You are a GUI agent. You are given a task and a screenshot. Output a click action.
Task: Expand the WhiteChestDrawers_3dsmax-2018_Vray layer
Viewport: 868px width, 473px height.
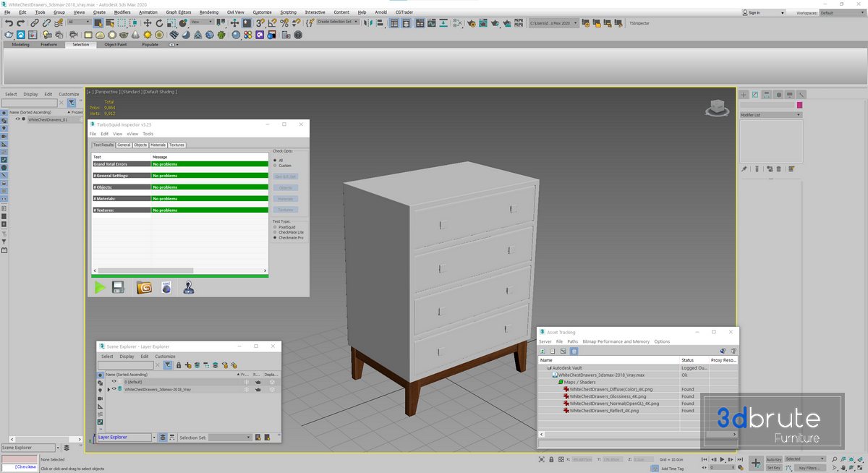109,389
